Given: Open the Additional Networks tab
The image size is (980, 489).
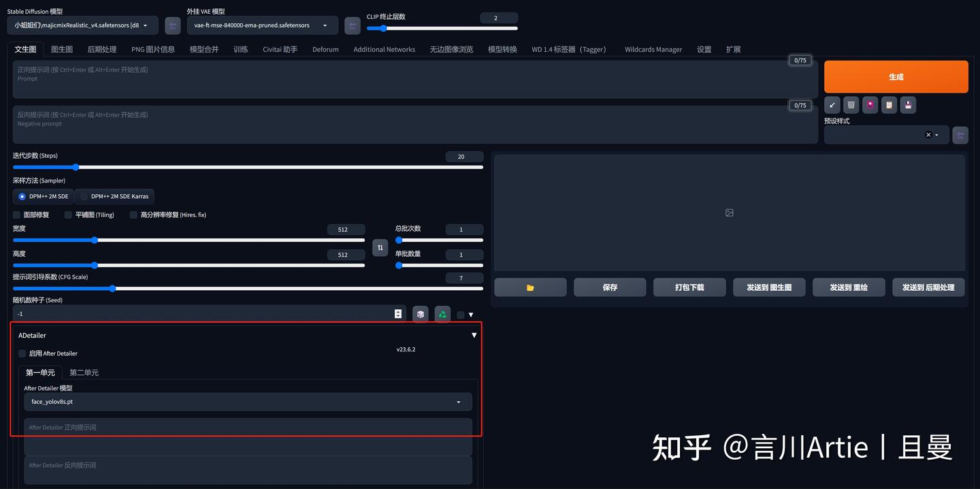Looking at the screenshot, I should click(385, 49).
